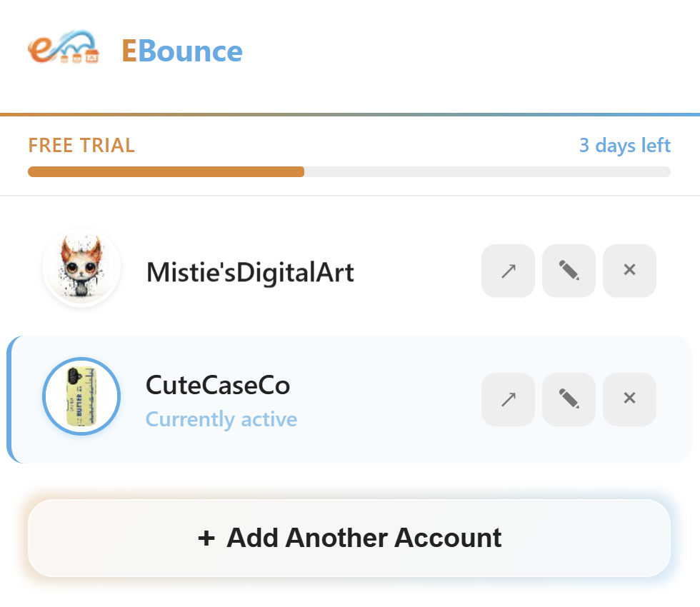This screenshot has height=607, width=700.
Task: Click the 3 days left link
Action: click(x=624, y=146)
